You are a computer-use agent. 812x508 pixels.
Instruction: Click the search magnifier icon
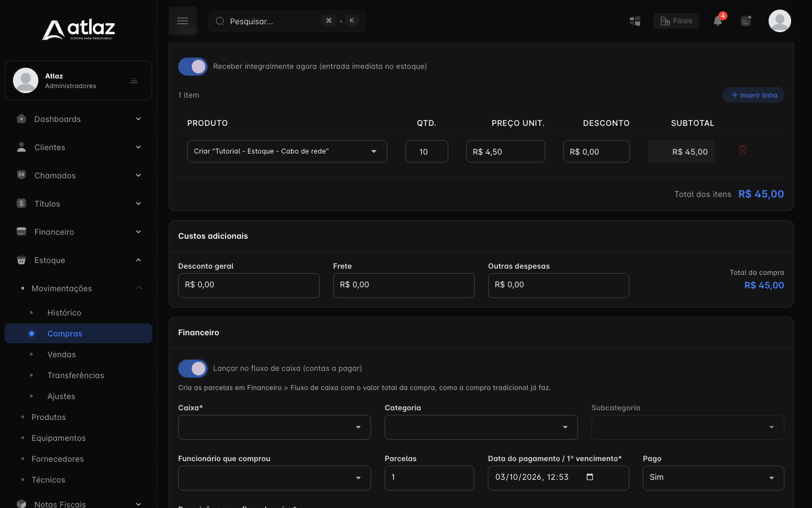click(x=220, y=21)
